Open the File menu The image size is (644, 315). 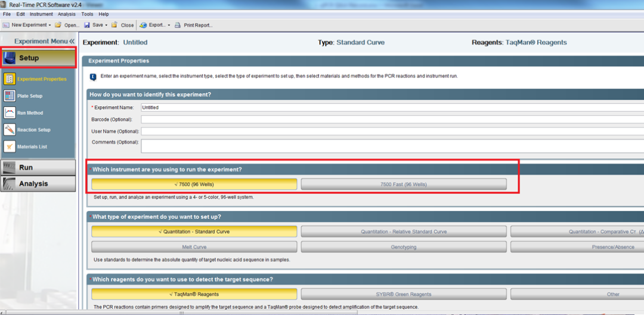pos(7,14)
